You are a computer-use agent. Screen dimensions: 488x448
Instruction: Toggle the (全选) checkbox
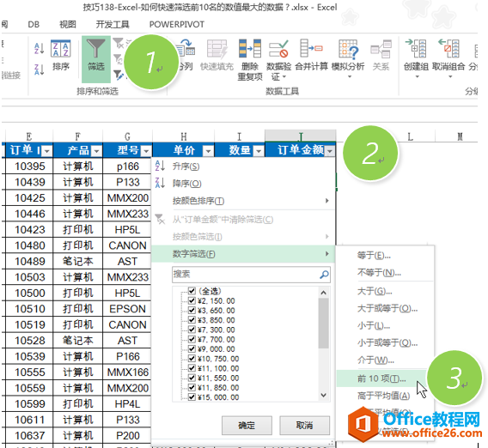pos(192,291)
